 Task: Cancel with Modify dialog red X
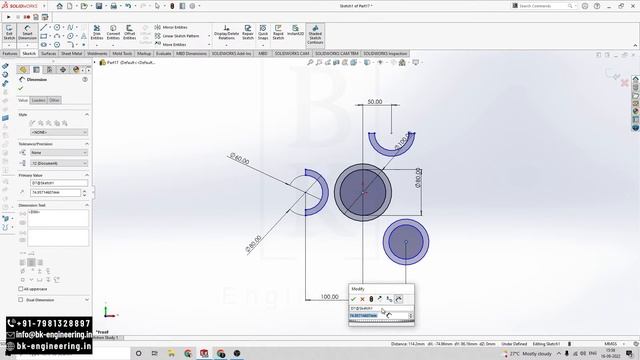coord(362,299)
